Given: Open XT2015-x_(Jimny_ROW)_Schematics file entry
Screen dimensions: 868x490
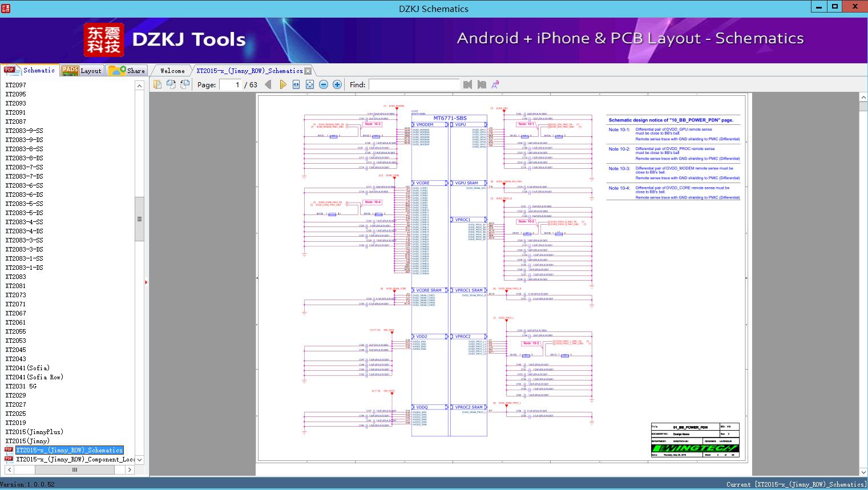Looking at the screenshot, I should 69,450.
